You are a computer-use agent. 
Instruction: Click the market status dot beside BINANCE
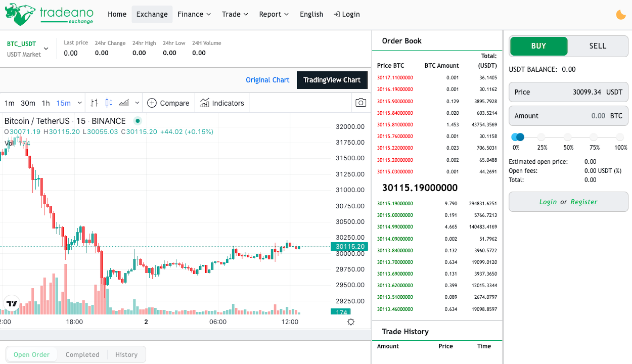138,121
